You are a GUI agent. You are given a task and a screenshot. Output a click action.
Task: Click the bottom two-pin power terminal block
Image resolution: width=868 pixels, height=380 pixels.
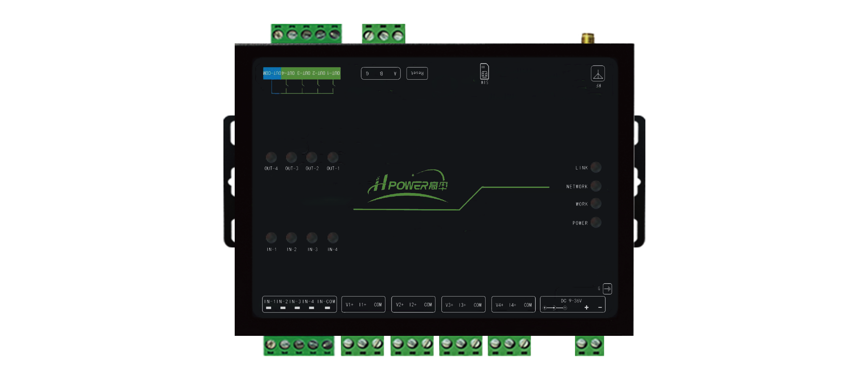589,346
